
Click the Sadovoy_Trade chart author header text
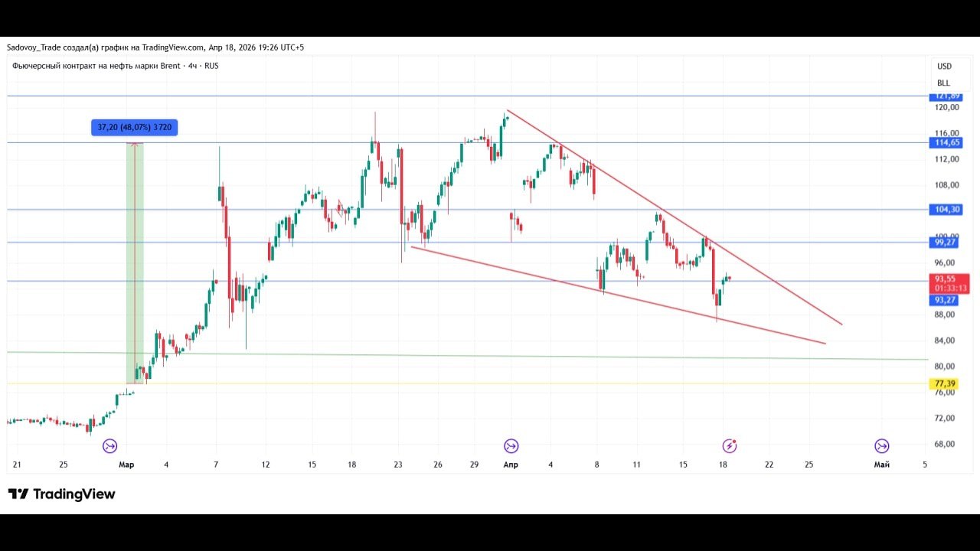[x=155, y=47]
